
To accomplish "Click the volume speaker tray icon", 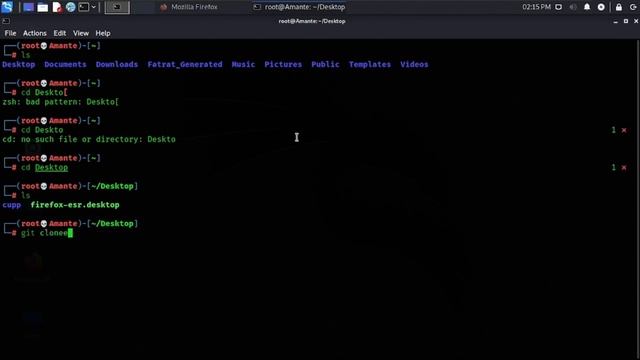I will [573, 7].
